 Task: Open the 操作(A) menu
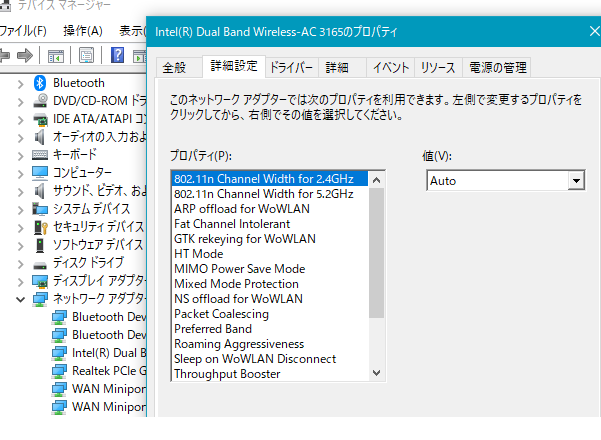pyautogui.click(x=83, y=31)
